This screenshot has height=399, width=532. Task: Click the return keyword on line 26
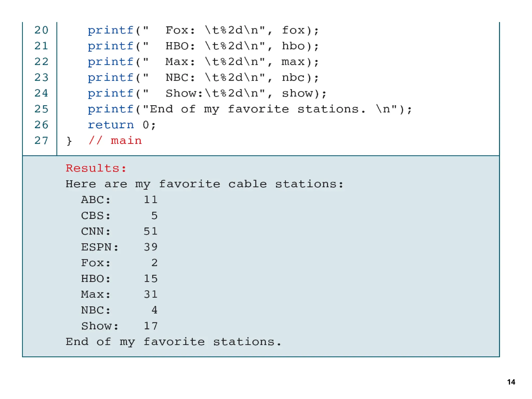pyautogui.click(x=111, y=125)
